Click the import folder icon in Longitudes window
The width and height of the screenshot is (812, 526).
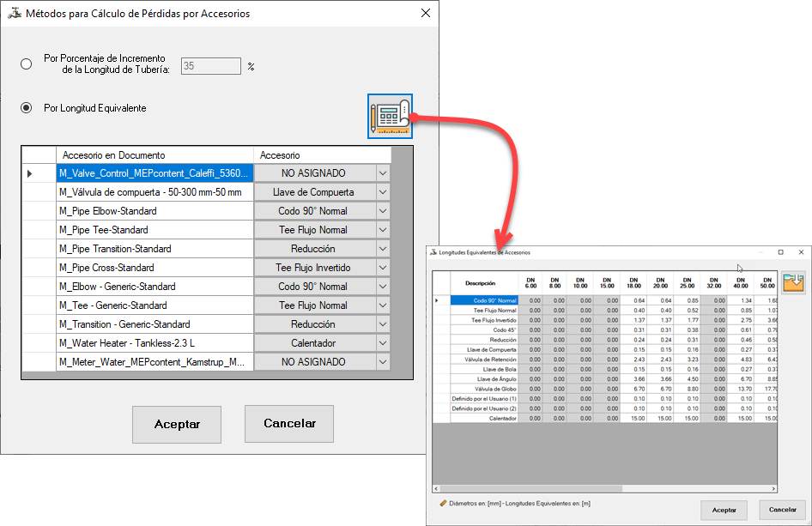(x=793, y=282)
